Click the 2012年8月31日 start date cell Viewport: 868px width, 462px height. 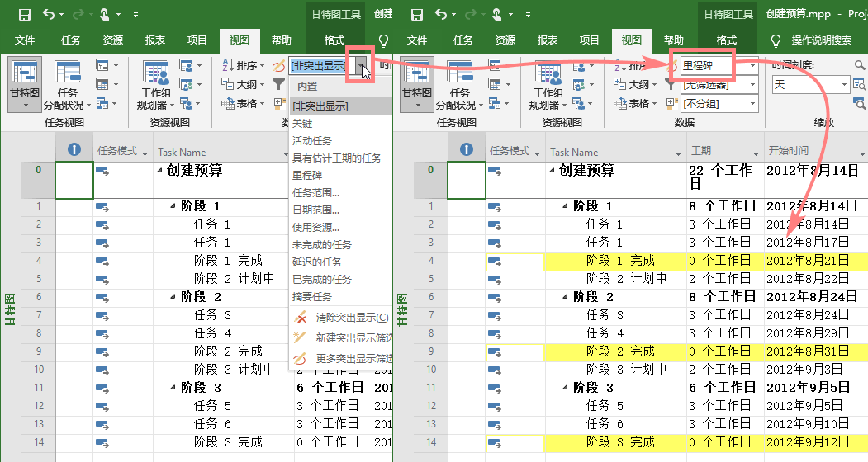click(x=808, y=351)
